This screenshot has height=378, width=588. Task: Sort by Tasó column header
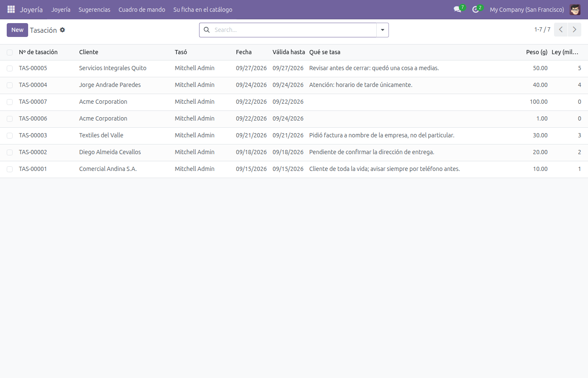pos(181,52)
